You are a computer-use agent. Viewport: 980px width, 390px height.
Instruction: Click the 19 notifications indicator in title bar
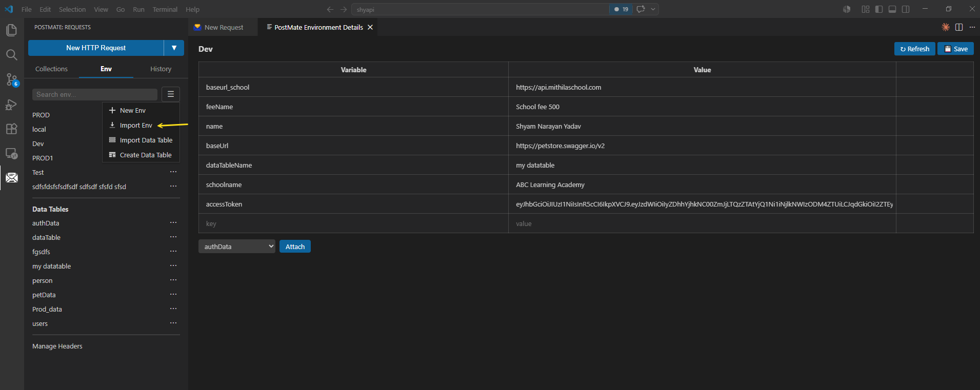621,9
